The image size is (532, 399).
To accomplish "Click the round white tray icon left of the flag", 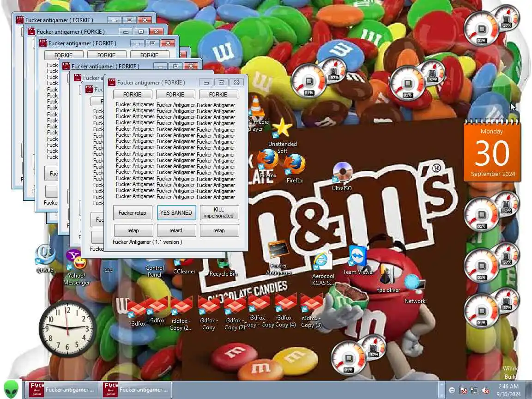I will point(452,390).
